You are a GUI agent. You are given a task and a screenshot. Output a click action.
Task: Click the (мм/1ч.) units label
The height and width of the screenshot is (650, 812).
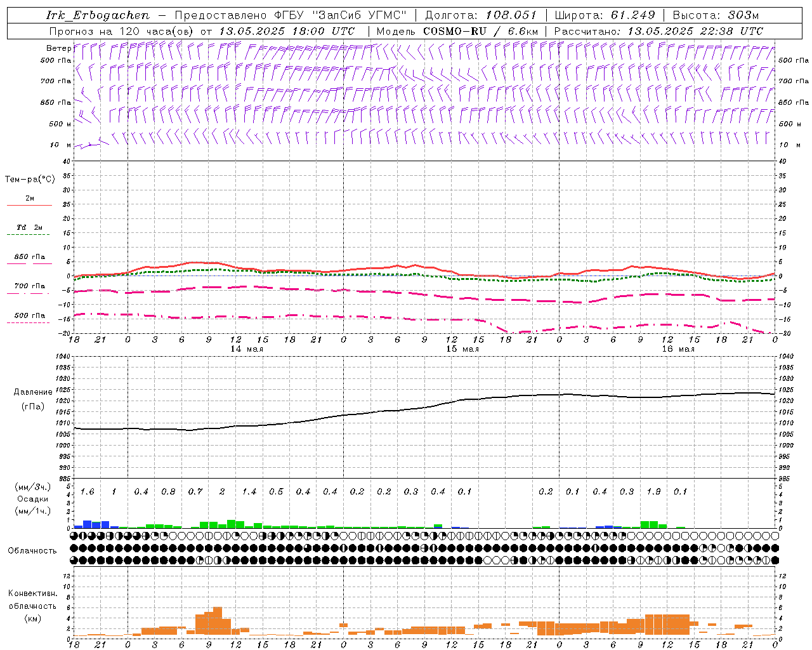[32, 511]
